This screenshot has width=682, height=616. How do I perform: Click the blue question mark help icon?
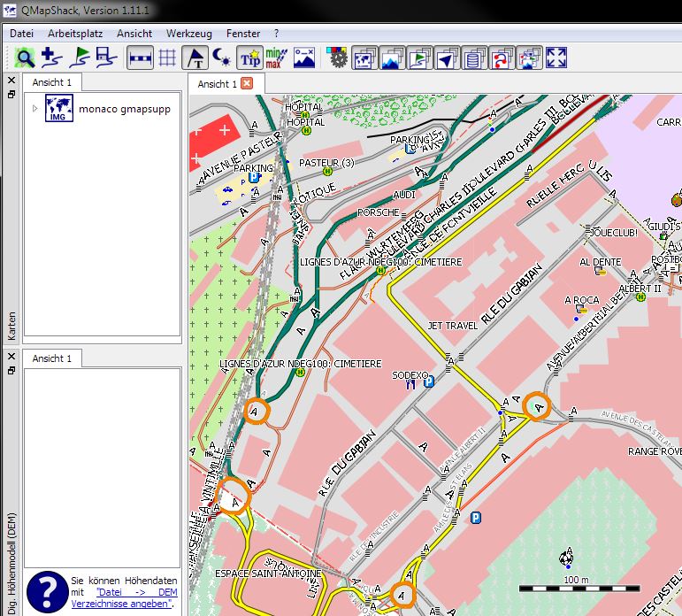pyautogui.click(x=48, y=592)
